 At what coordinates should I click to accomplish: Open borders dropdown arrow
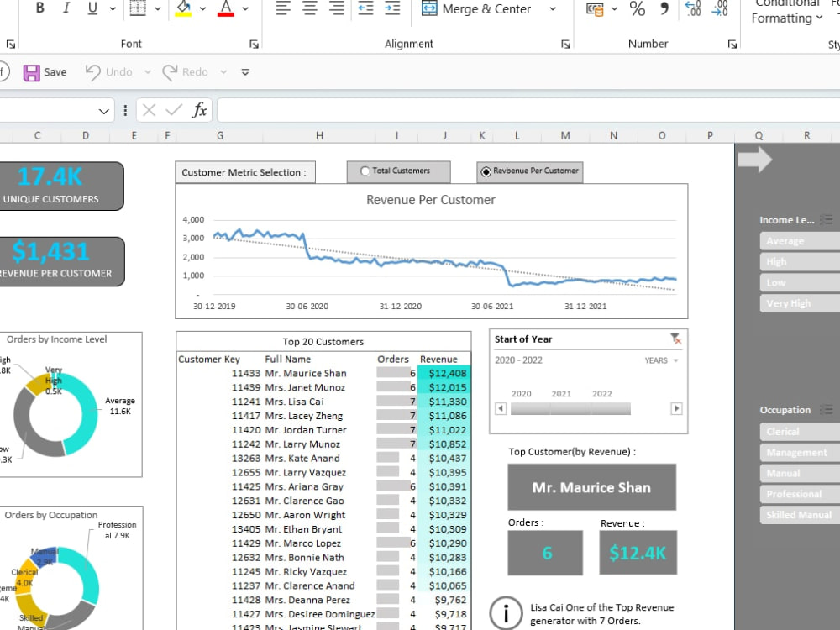pos(158,8)
